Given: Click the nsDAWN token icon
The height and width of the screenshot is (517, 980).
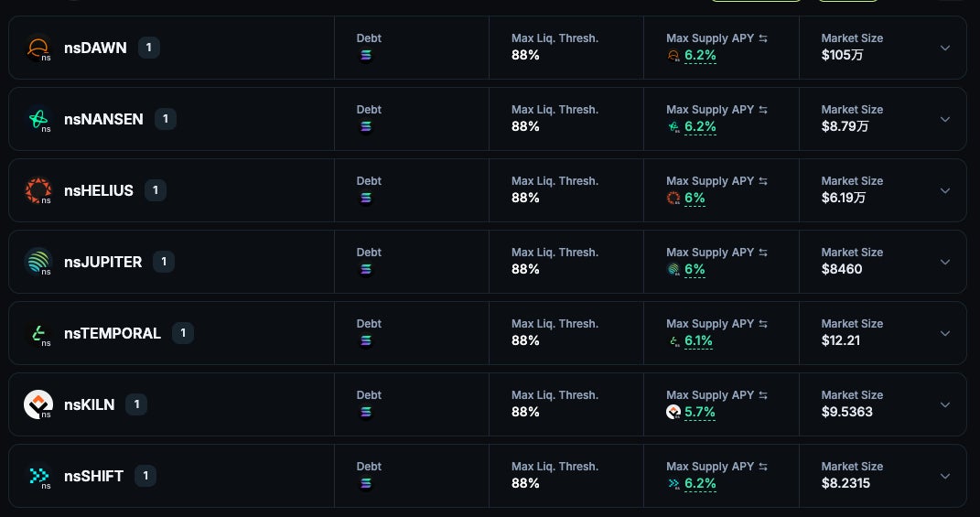Looking at the screenshot, I should (x=38, y=48).
